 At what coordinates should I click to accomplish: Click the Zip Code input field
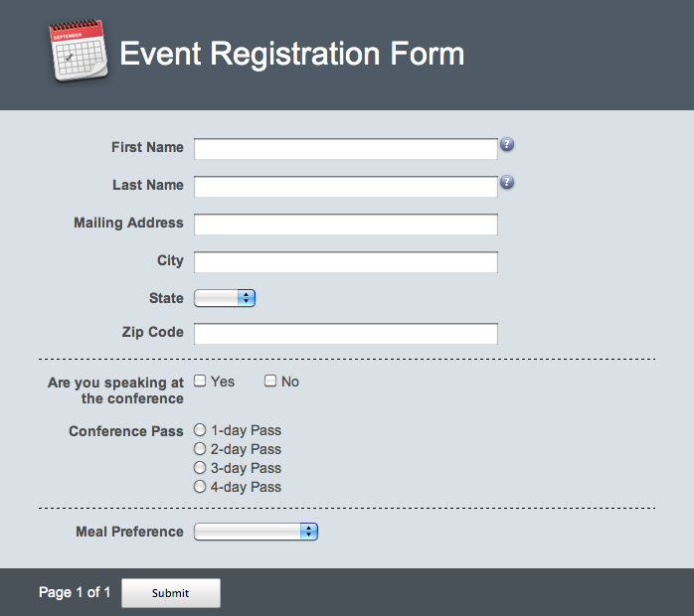tap(346, 334)
